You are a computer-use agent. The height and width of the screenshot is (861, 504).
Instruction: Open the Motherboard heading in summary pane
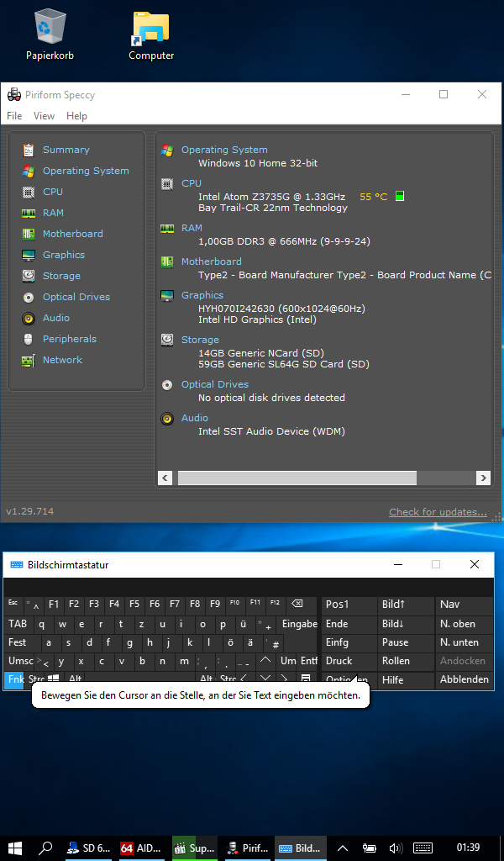click(x=211, y=261)
